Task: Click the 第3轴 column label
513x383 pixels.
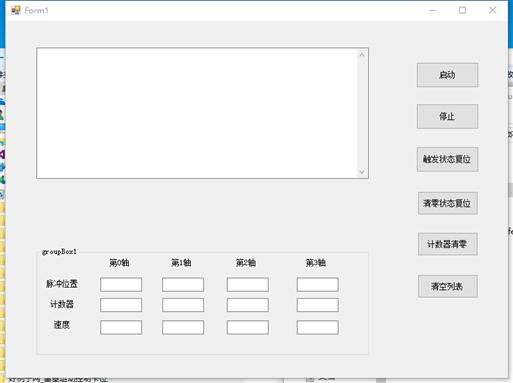Action: tap(316, 263)
